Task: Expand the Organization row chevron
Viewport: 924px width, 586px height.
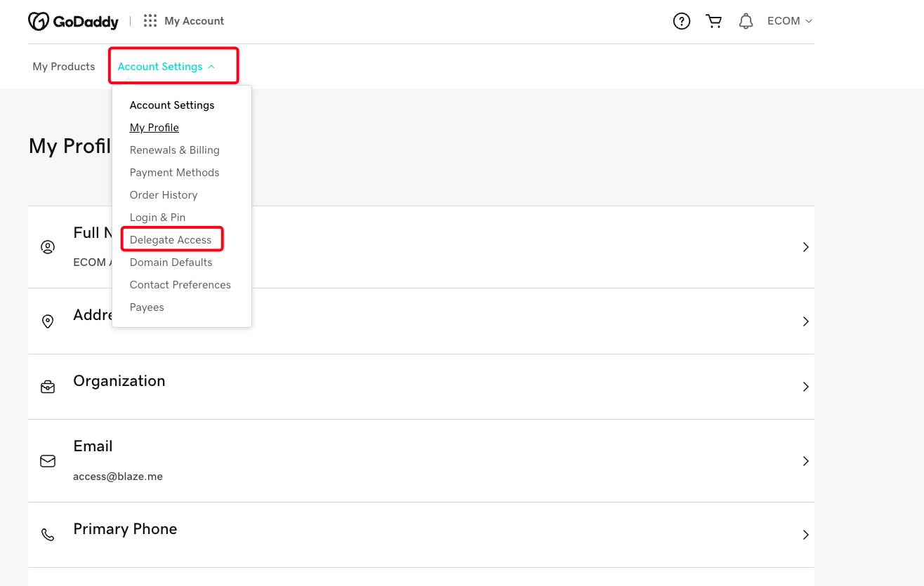Action: click(805, 387)
